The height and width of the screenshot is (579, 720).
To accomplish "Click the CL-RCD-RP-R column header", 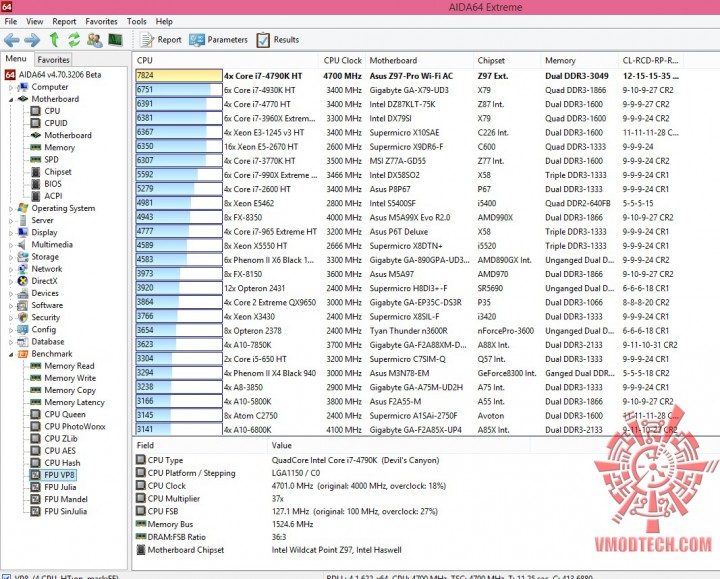I will 651,61.
